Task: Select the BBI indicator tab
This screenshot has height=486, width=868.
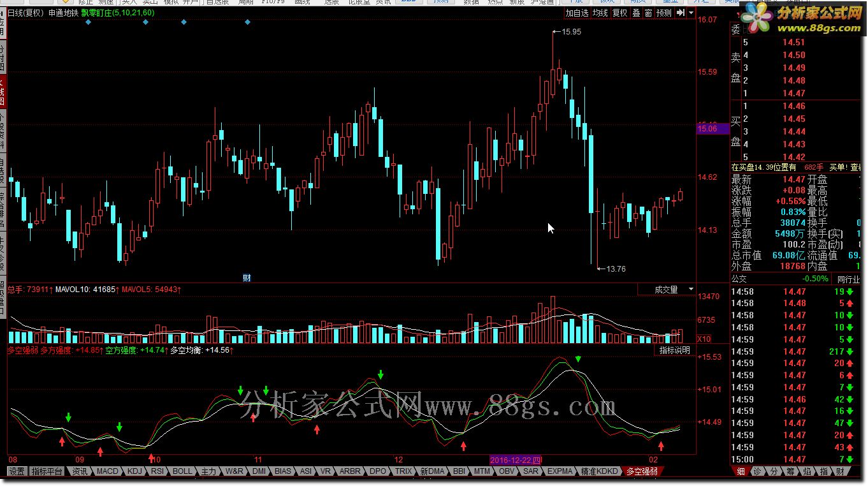Action: click(x=459, y=471)
